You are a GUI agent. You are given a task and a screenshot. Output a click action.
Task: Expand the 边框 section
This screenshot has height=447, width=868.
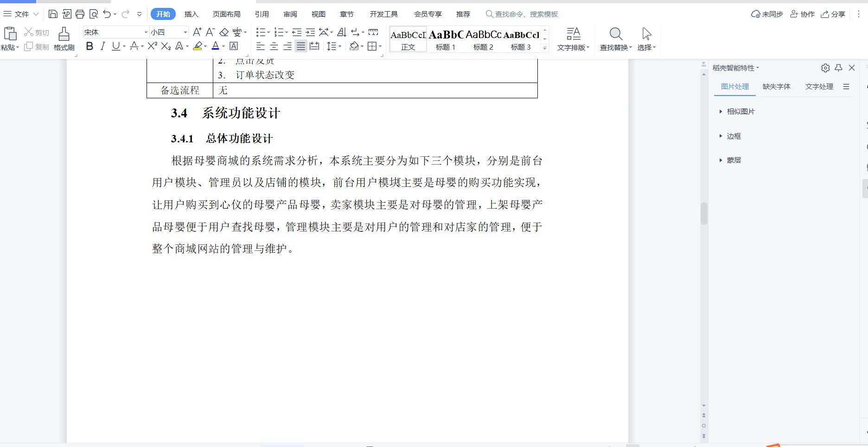pyautogui.click(x=730, y=136)
